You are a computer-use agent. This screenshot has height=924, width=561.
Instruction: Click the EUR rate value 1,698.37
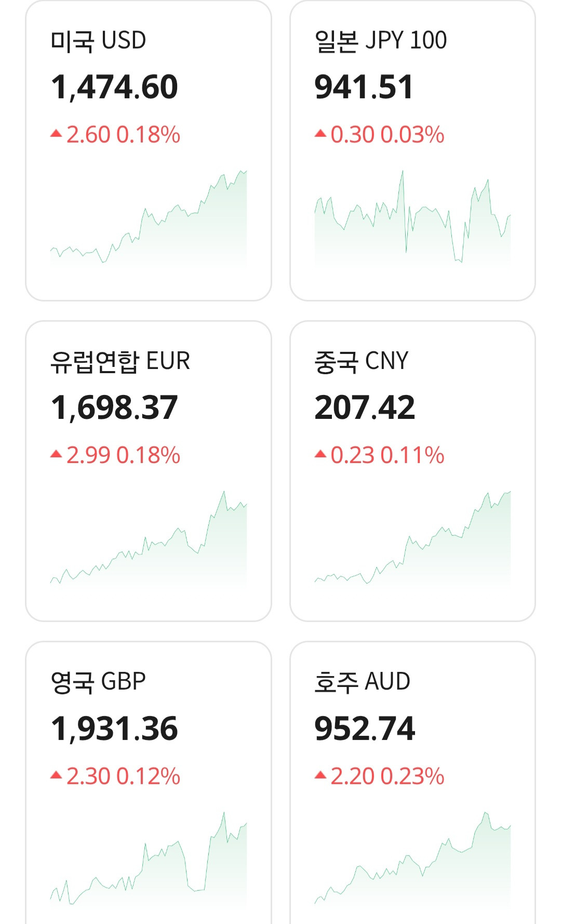114,407
